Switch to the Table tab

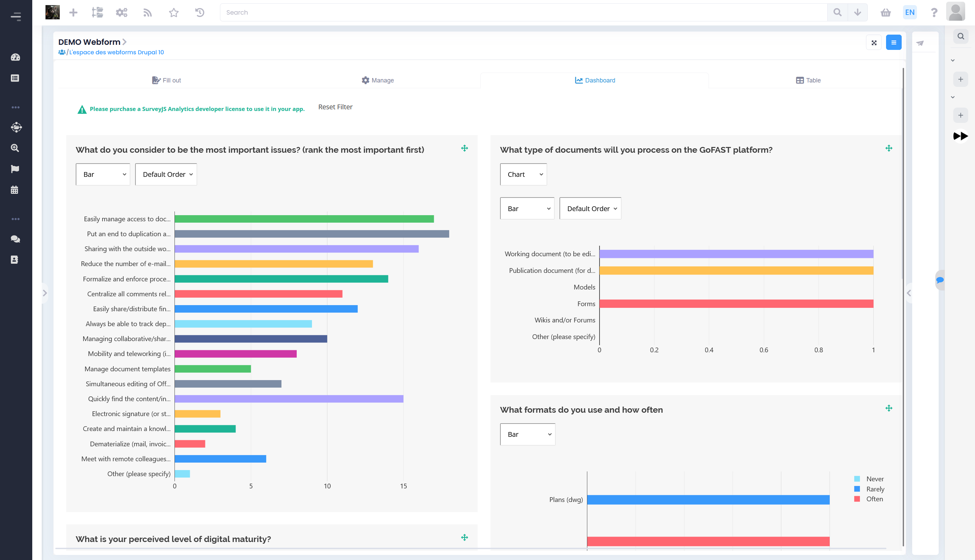click(x=808, y=80)
